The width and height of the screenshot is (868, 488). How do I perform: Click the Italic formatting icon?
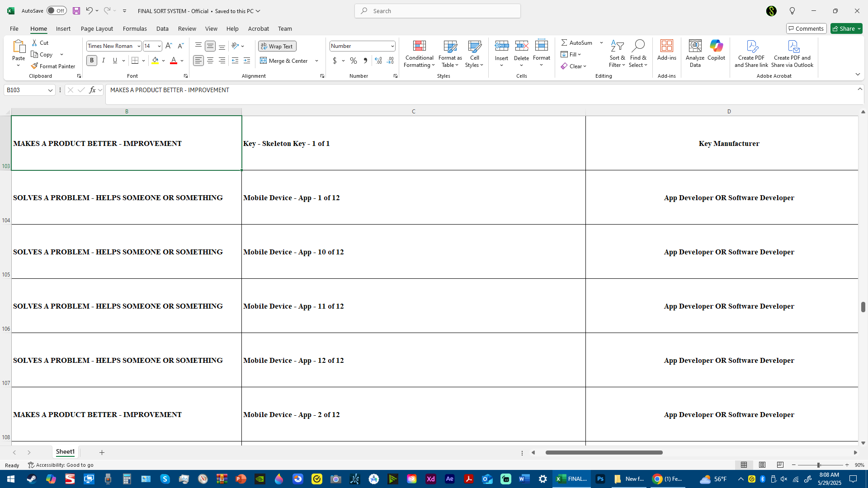click(x=104, y=61)
